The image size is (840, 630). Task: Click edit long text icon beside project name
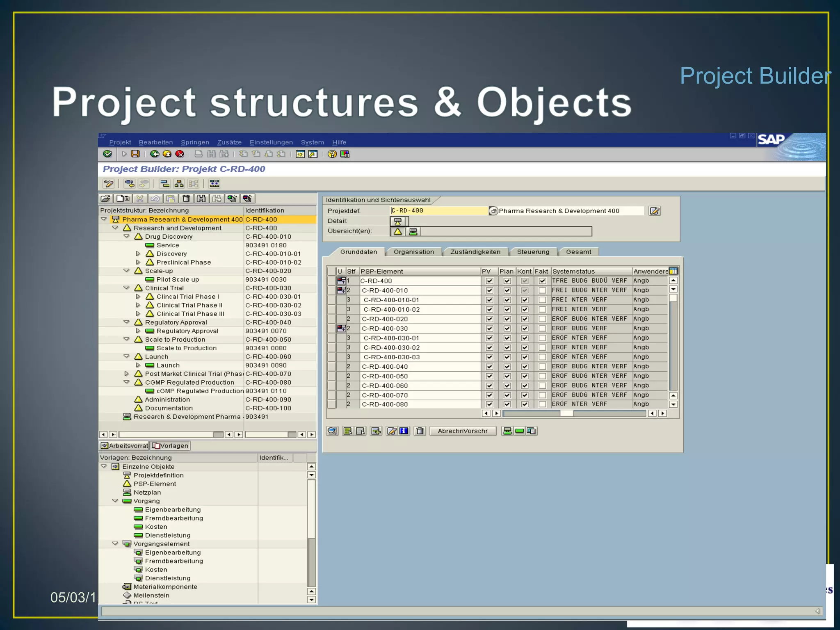pyautogui.click(x=655, y=211)
